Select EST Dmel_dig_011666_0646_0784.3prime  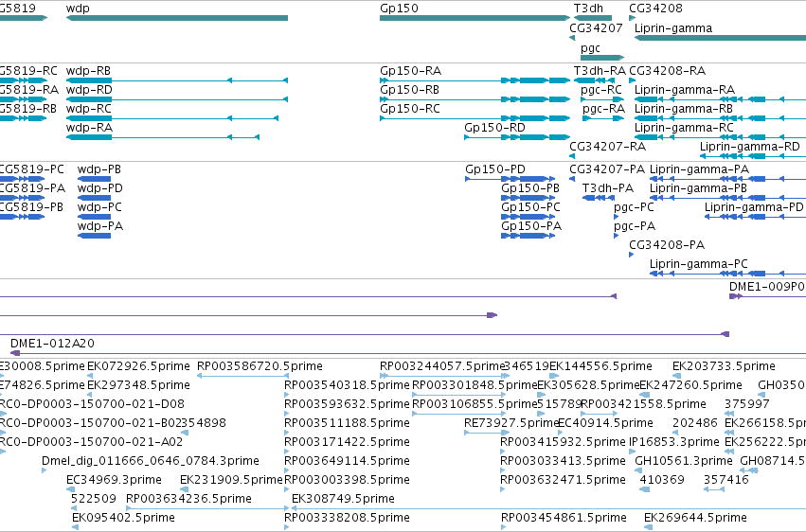click(x=45, y=470)
